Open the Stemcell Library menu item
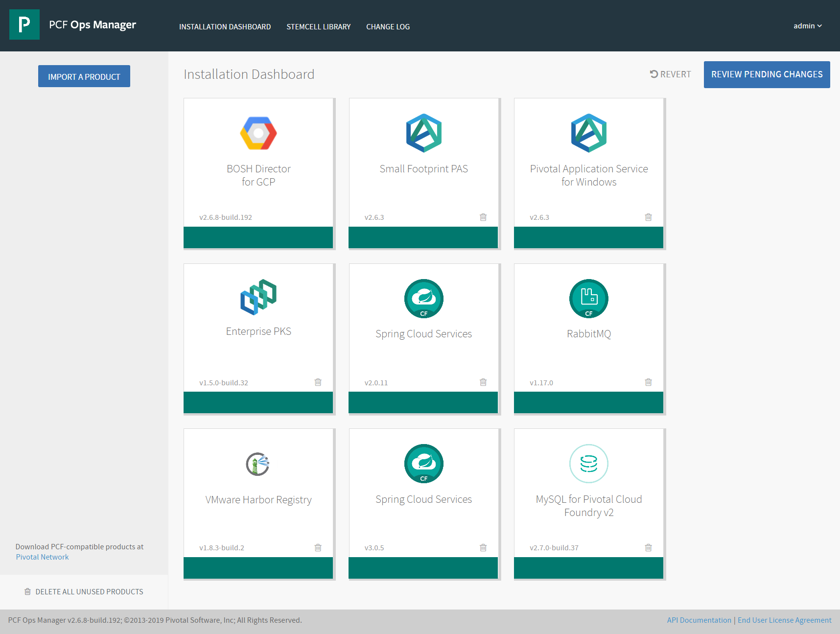The height and width of the screenshot is (634, 840). [x=319, y=27]
